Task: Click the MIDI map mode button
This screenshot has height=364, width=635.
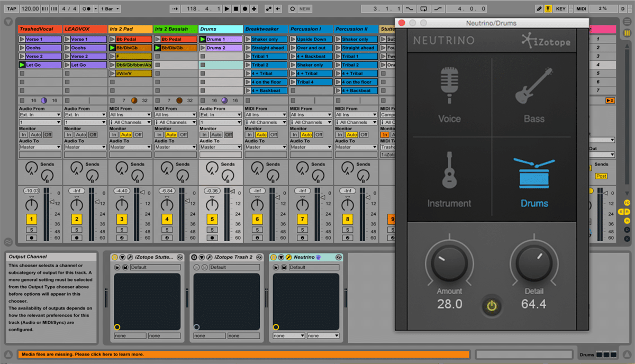Action: click(582, 9)
